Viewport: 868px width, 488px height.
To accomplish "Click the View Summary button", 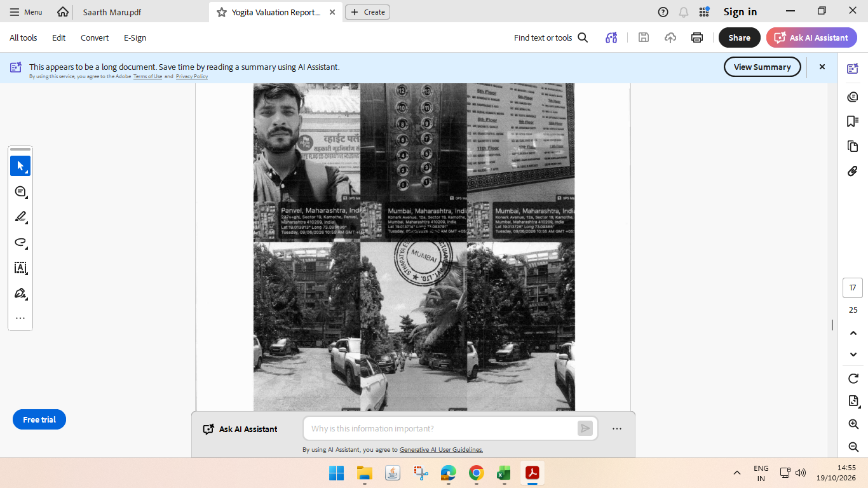I will tap(763, 67).
